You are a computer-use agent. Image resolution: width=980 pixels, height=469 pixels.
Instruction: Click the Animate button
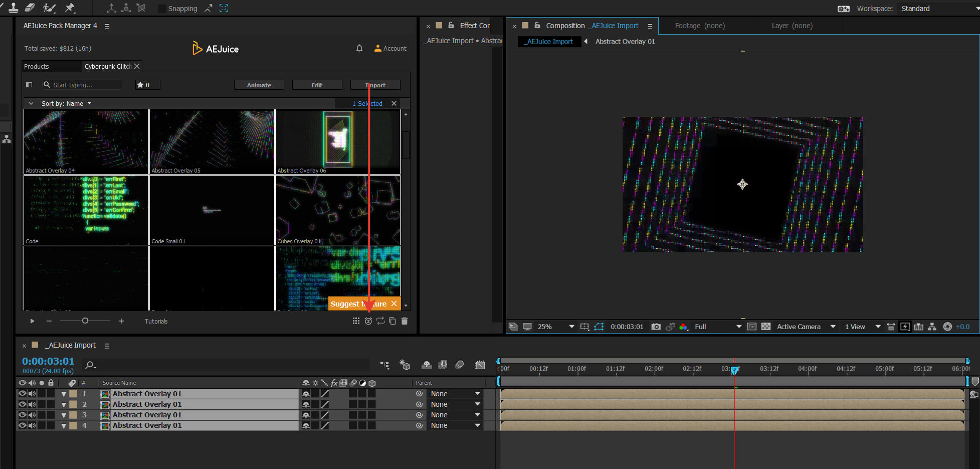tap(259, 85)
